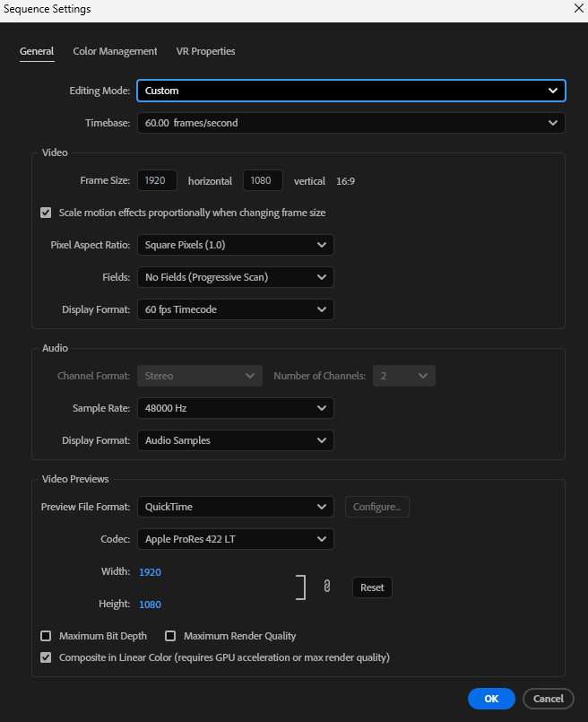Switch to the VR Properties tab
The height and width of the screenshot is (722, 588).
pyautogui.click(x=205, y=51)
